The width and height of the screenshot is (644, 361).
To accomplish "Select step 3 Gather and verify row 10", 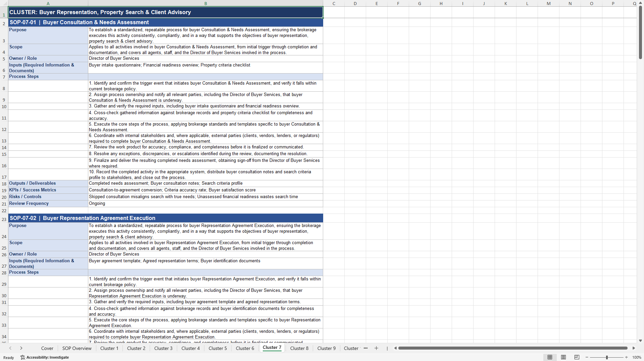I will point(205,106).
